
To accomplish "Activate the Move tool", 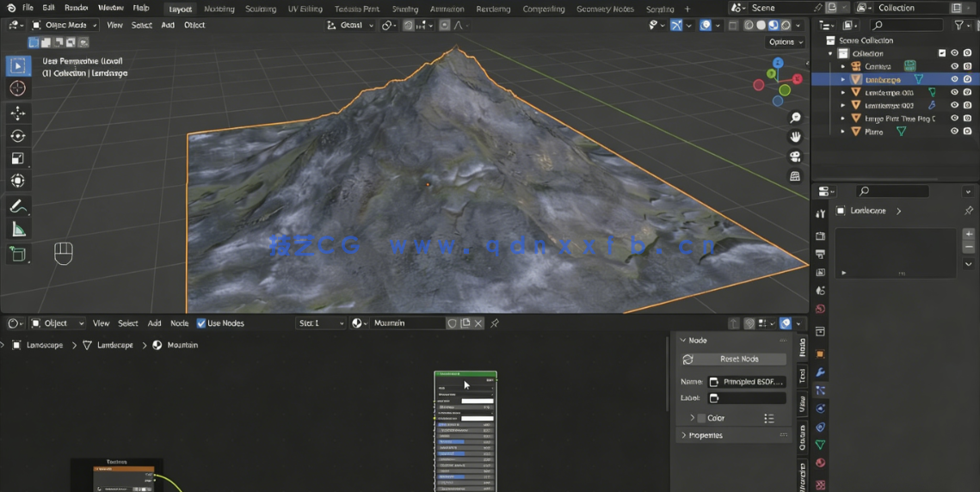I will coord(18,114).
